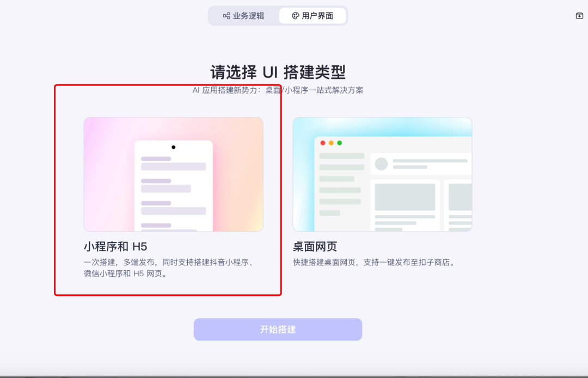This screenshot has height=378, width=588.
Task: Click the heading 请选择 UI 搭建类型
Action: click(278, 72)
